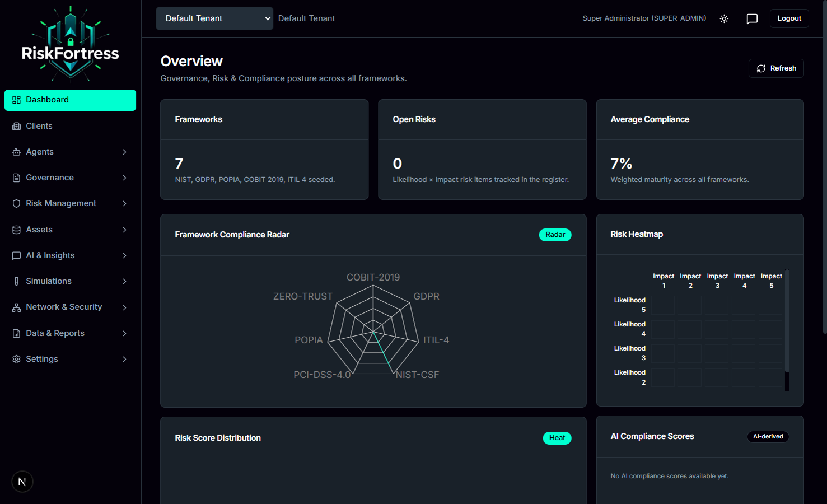The height and width of the screenshot is (504, 827).
Task: Open Clients from the sidebar
Action: coord(39,126)
